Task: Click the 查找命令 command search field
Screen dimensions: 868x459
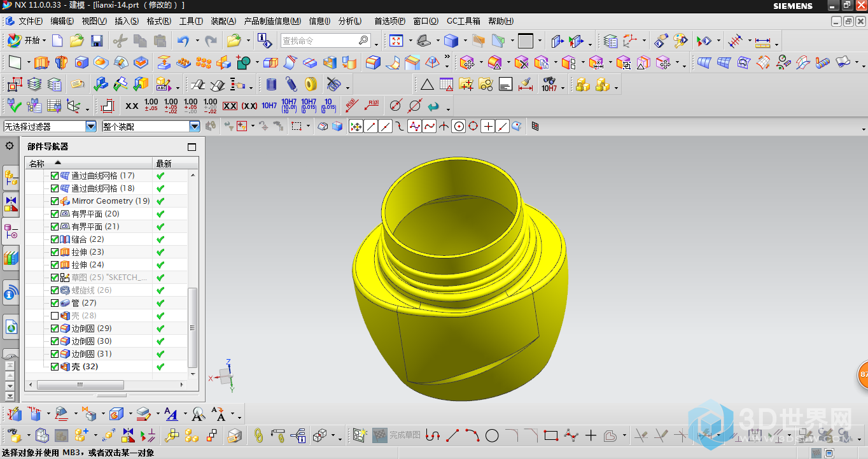Action: click(325, 41)
